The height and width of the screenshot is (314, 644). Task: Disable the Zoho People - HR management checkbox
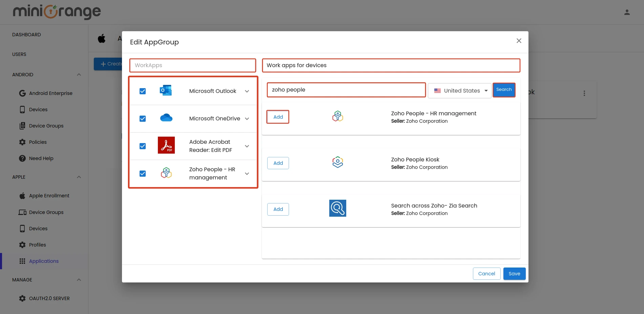point(142,173)
